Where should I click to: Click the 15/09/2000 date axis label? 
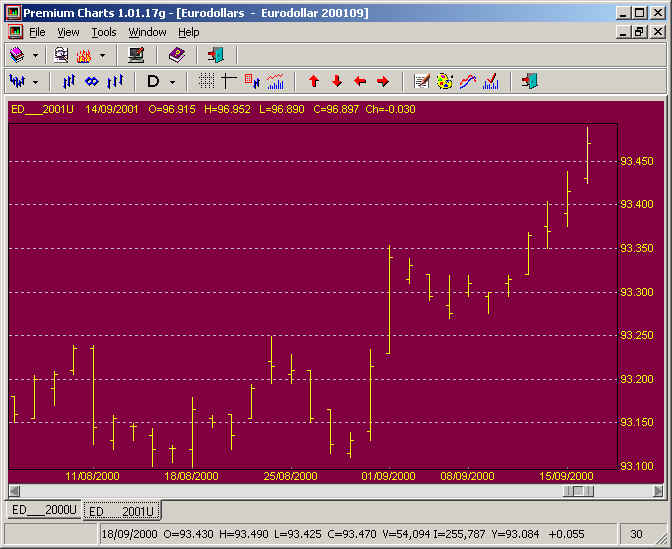pyautogui.click(x=566, y=476)
